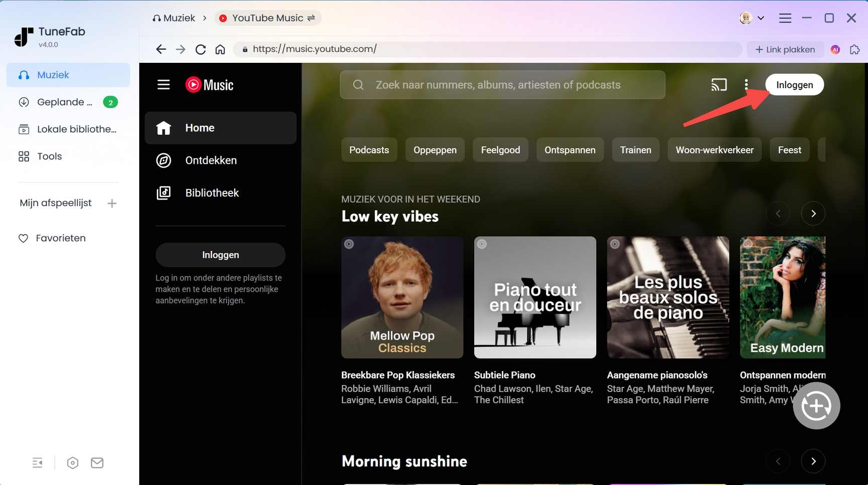Open the Favorieten section

(60, 238)
